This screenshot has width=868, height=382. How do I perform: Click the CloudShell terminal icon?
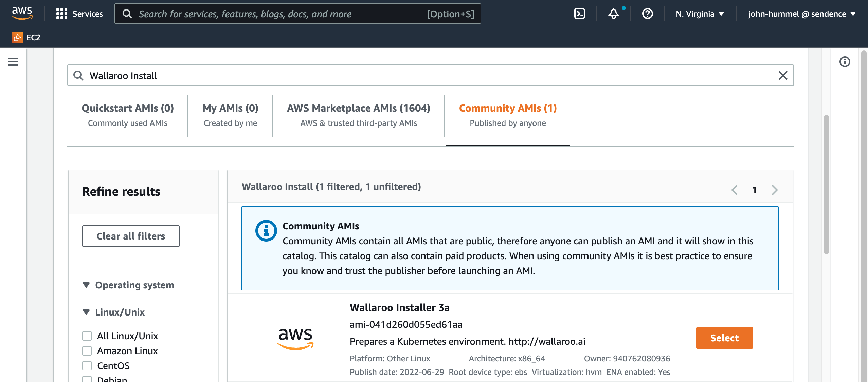pos(580,13)
